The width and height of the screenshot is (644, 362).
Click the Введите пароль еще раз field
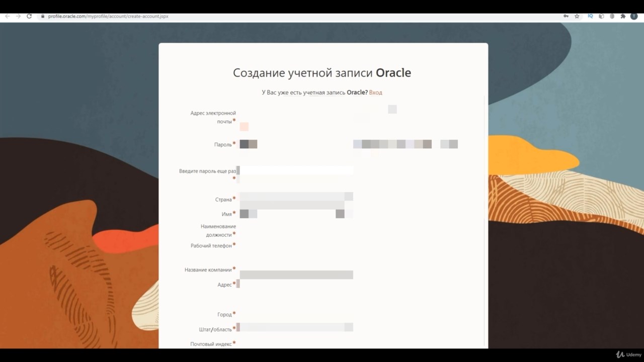[x=296, y=171]
